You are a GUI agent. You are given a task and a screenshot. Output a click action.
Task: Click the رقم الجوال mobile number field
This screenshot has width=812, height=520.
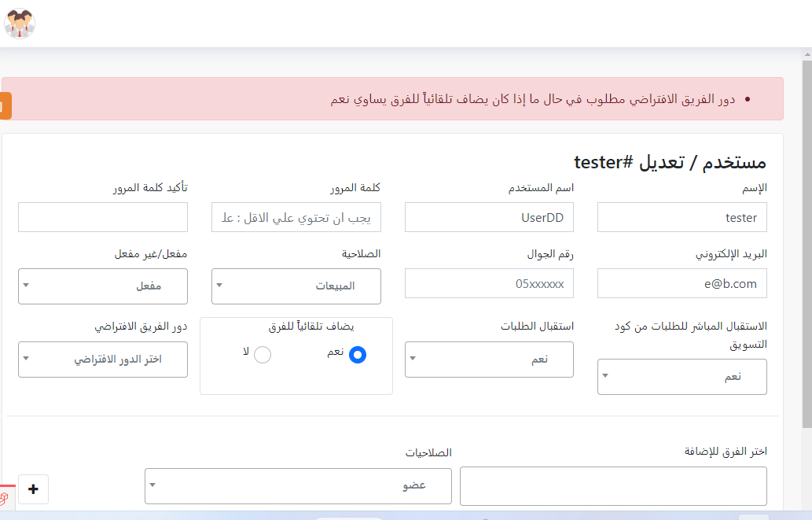[489, 283]
